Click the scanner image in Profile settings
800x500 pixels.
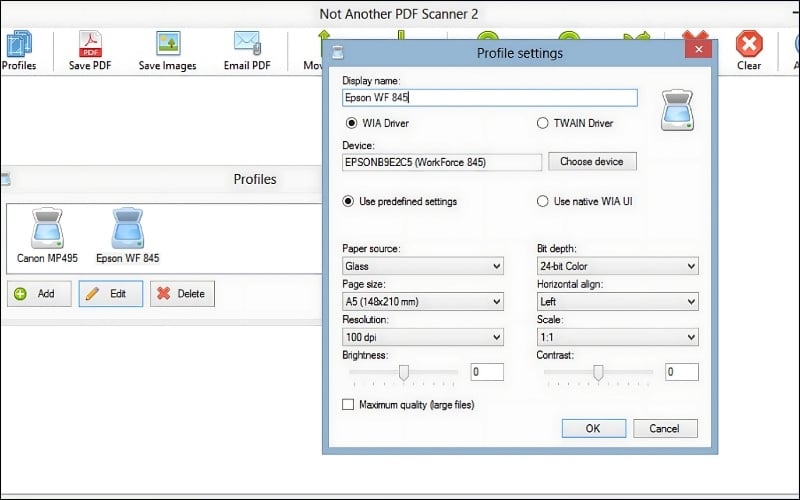(x=677, y=110)
